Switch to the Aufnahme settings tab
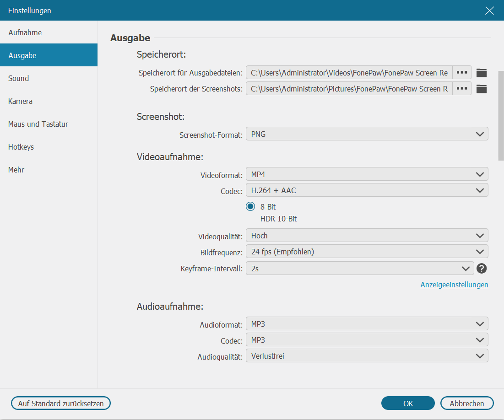504x420 pixels. pyautogui.click(x=25, y=32)
